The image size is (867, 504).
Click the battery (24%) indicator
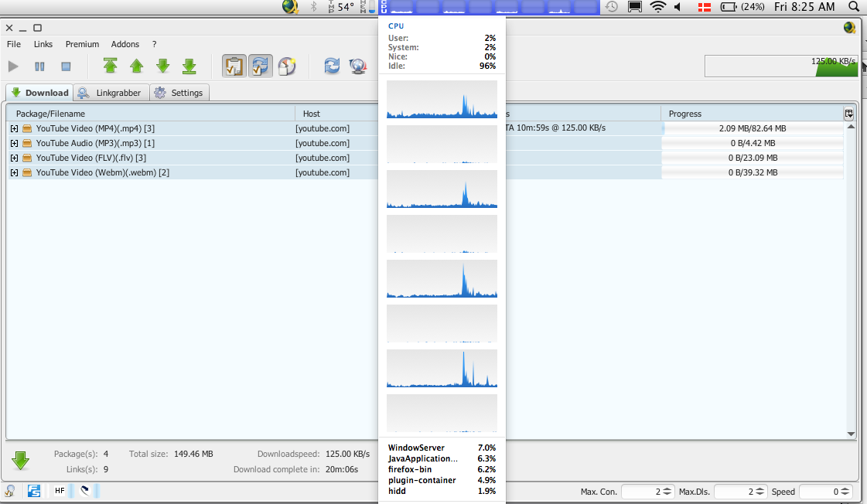pos(742,7)
